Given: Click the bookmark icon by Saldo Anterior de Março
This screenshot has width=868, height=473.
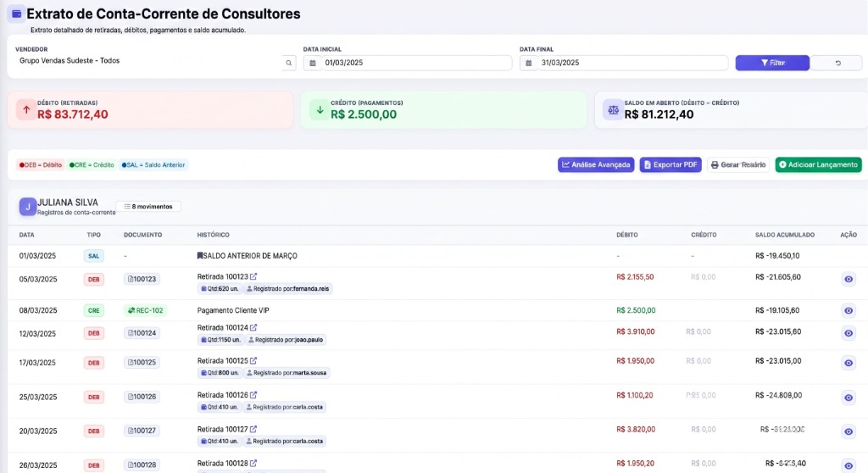Looking at the screenshot, I should 200,256.
